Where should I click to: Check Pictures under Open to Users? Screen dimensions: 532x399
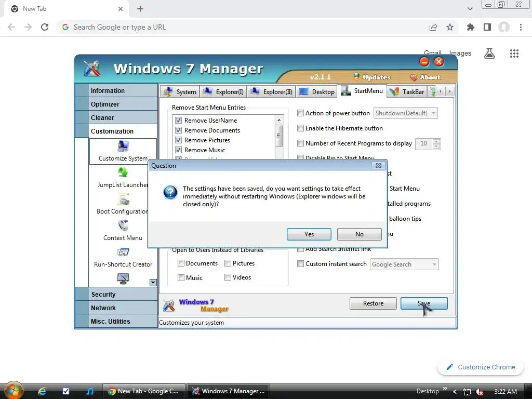[228, 263]
